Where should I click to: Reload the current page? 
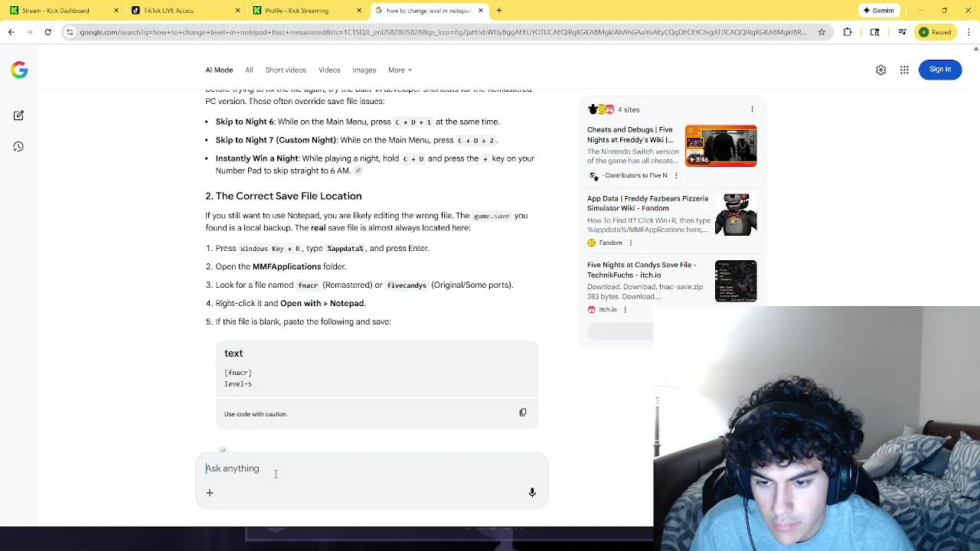pos(47,32)
